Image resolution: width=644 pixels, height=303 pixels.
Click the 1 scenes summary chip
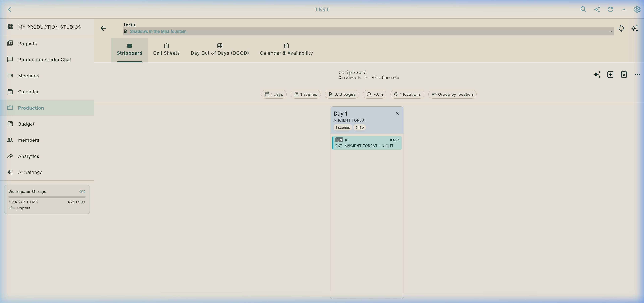pyautogui.click(x=306, y=94)
